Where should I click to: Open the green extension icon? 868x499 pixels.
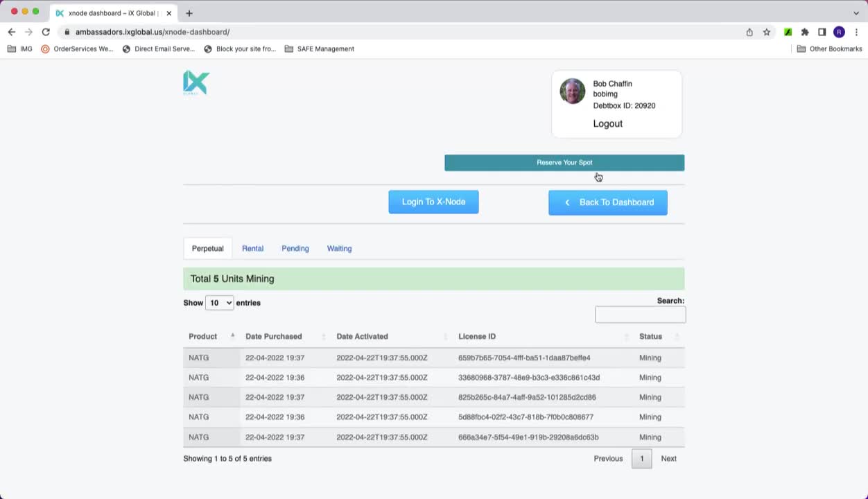788,32
